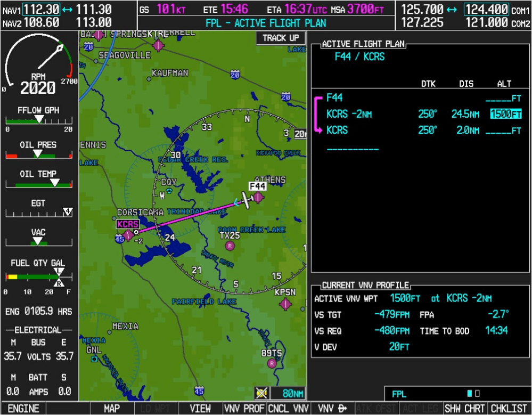Select the ENGINE softkey
The height and width of the screenshot is (415, 532).
pyautogui.click(x=23, y=409)
